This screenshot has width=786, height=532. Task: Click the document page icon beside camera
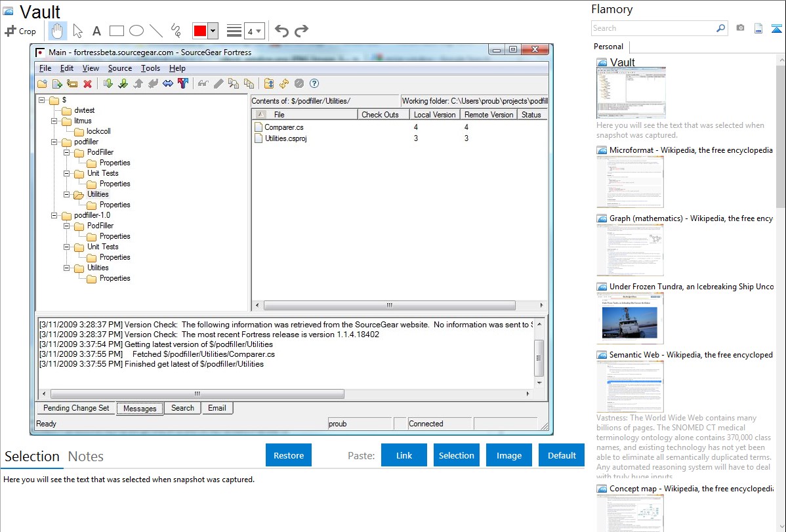click(x=758, y=28)
